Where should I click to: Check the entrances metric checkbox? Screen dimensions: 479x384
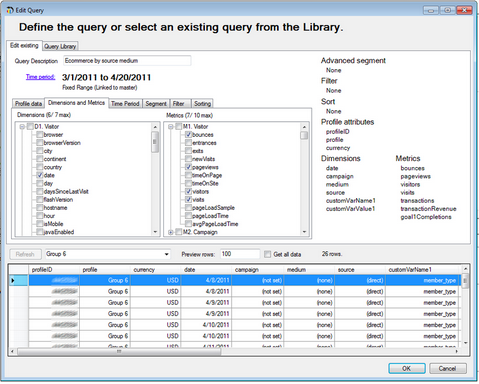point(188,143)
